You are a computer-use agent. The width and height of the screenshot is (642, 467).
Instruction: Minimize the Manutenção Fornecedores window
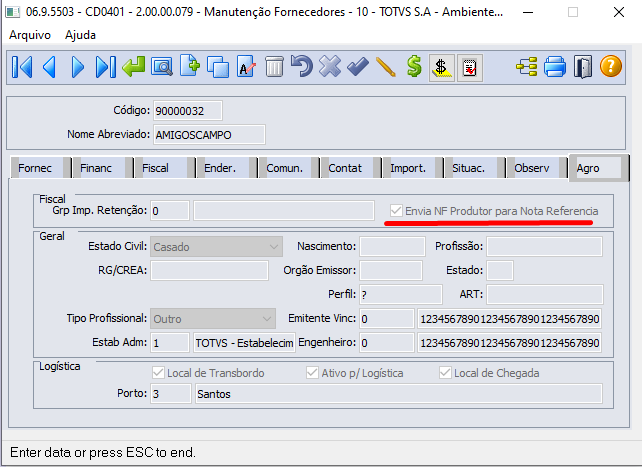[x=528, y=12]
